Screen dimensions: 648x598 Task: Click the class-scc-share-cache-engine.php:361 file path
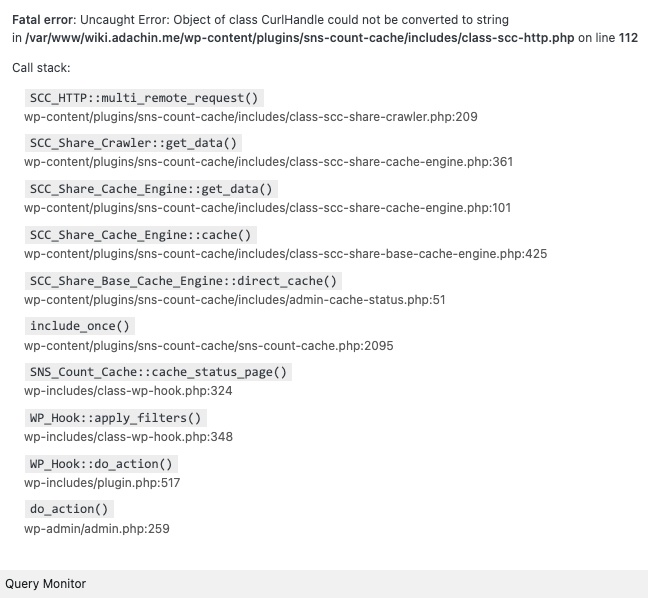(x=268, y=162)
